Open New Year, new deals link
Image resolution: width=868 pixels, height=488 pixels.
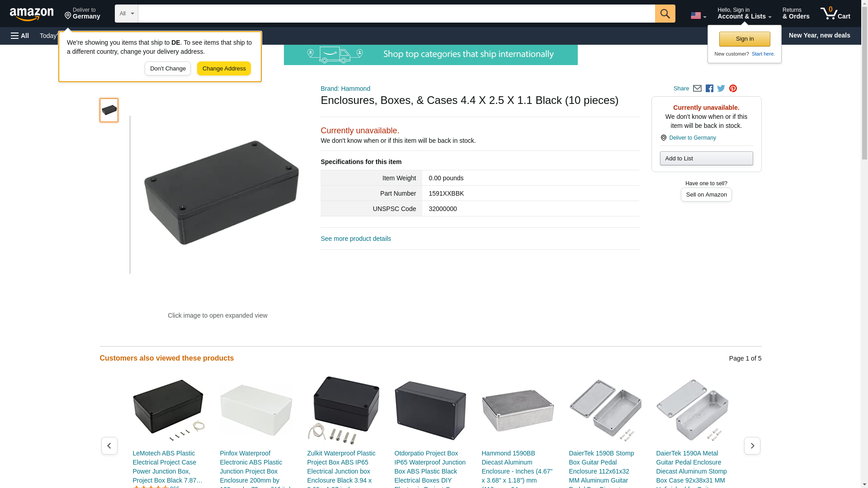[819, 35]
